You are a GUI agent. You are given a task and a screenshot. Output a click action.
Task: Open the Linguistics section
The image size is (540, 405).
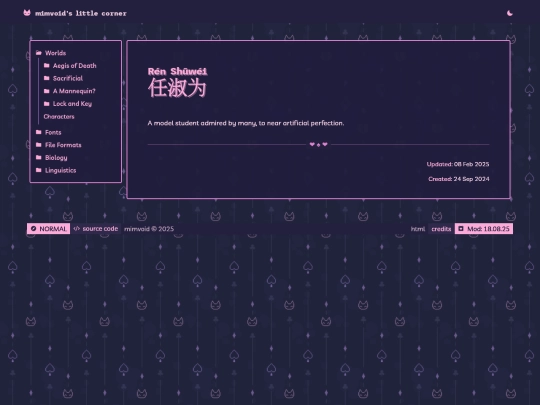61,170
